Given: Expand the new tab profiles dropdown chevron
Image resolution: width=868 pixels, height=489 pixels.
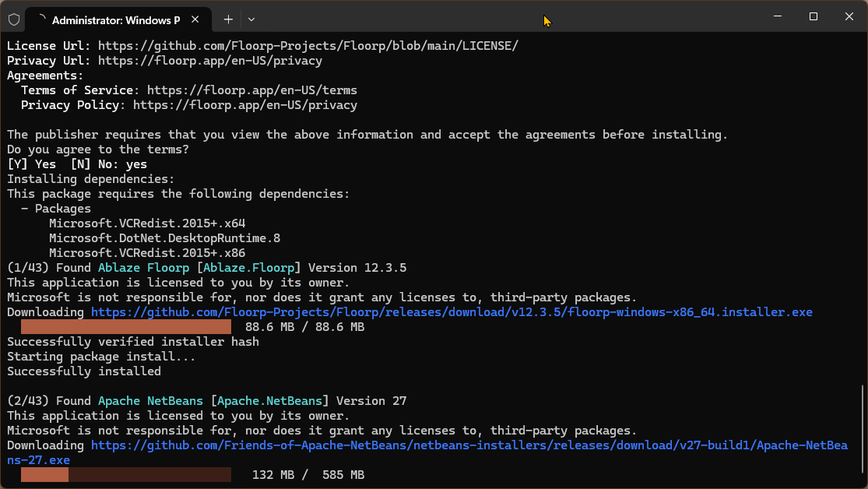Looking at the screenshot, I should pos(251,19).
